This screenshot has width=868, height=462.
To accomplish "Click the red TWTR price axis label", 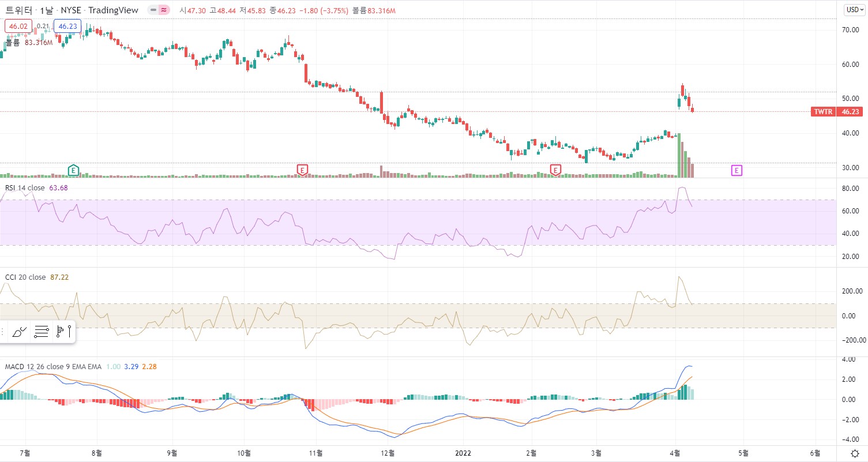I will (823, 111).
